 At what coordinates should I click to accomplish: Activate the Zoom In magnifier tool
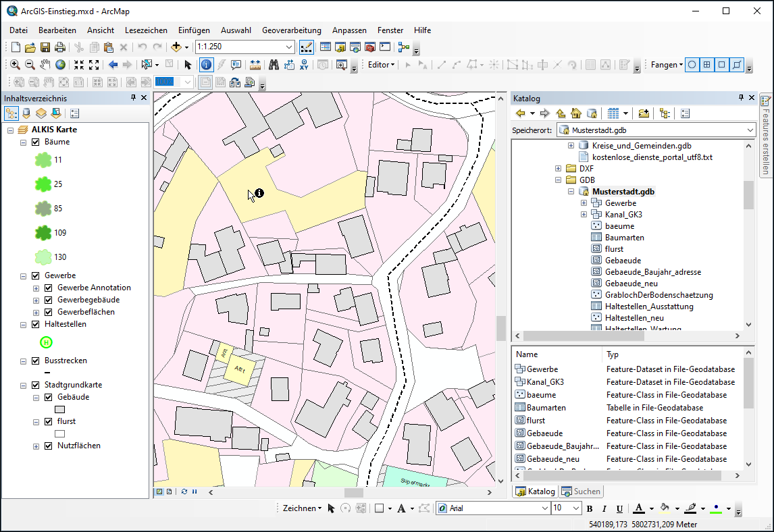pos(15,65)
